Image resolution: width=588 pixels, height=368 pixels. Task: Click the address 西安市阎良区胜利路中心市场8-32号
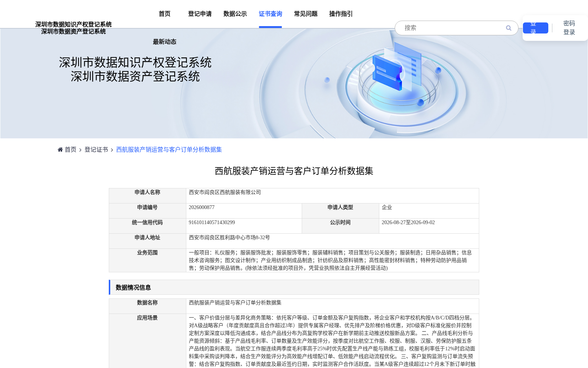pyautogui.click(x=229, y=238)
